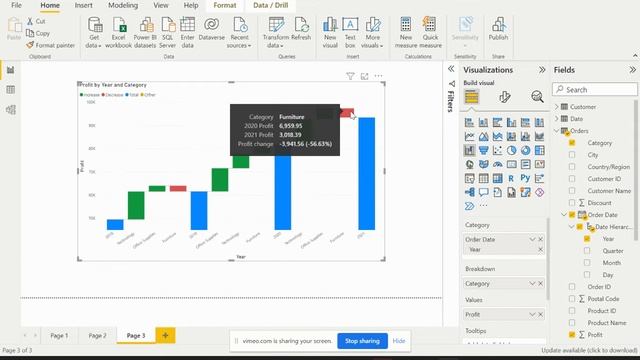
Task: Create a New measure
Action: click(406, 33)
